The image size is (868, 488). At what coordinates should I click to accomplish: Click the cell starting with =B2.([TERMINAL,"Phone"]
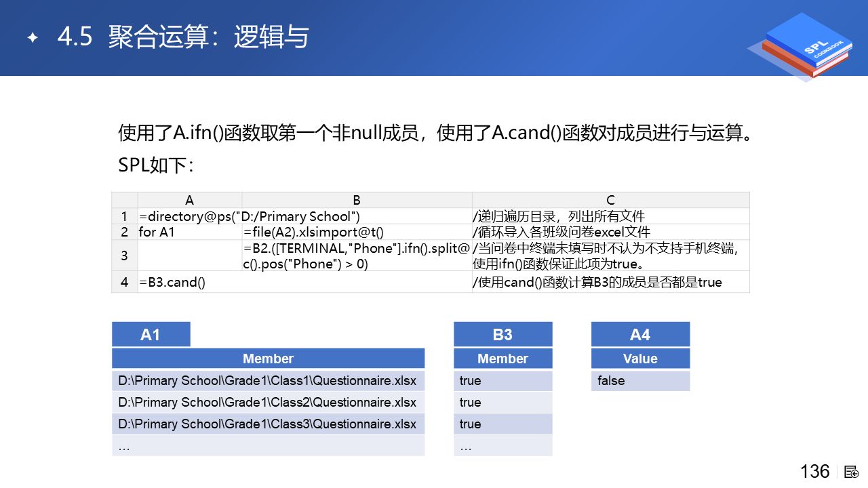357,256
